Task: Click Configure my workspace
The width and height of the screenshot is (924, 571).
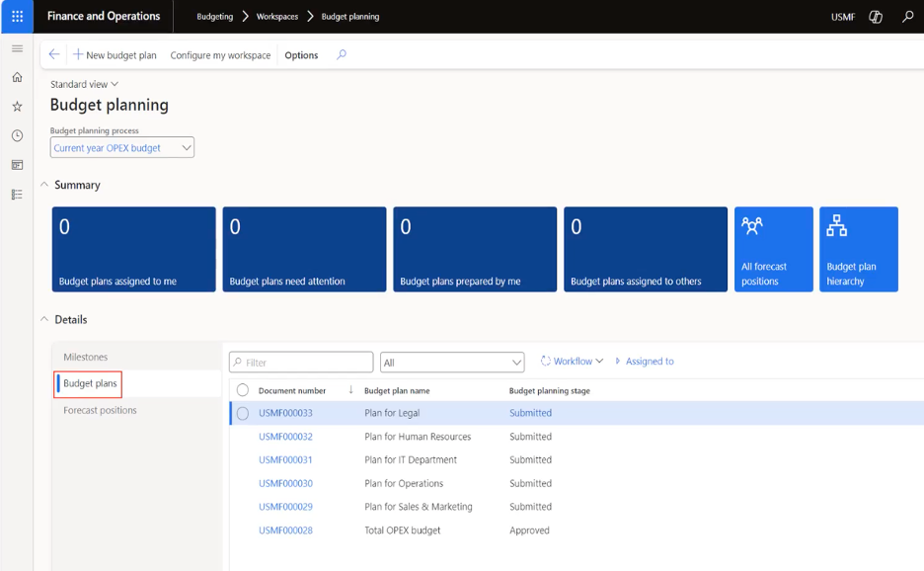Action: tap(220, 55)
